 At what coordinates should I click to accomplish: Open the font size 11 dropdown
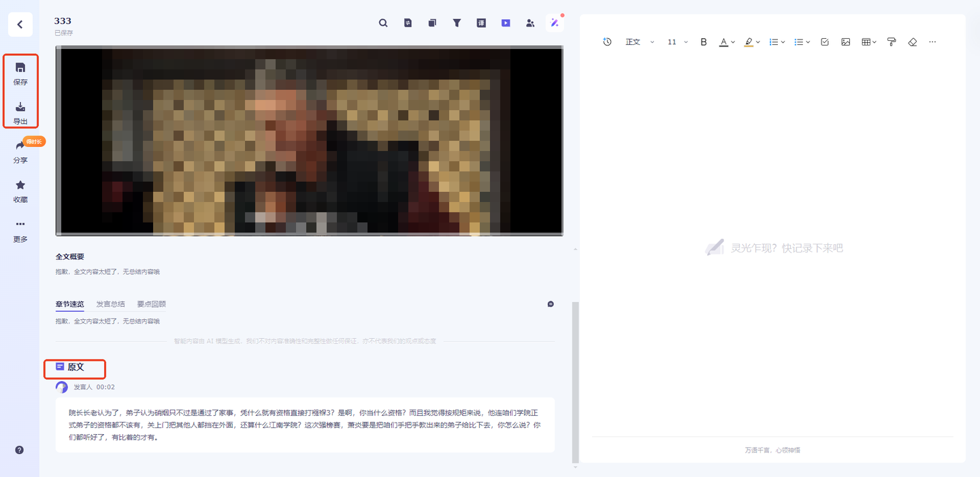677,42
